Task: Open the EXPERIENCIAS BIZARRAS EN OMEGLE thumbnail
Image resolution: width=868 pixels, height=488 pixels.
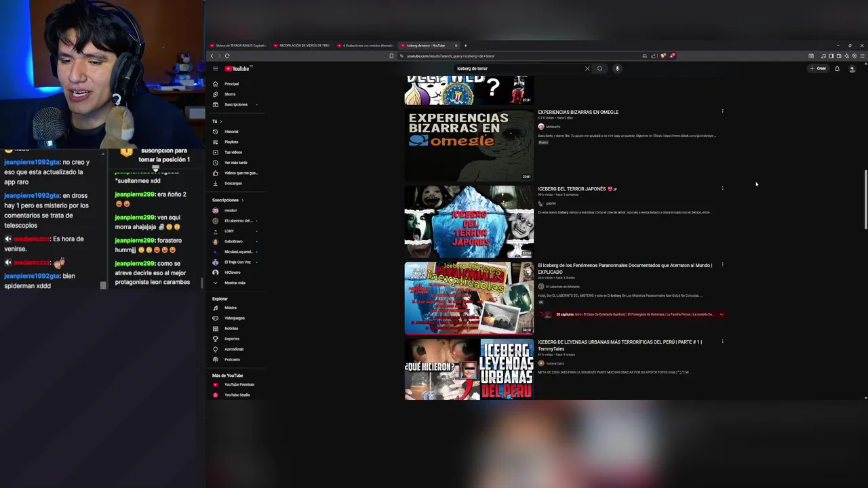Action: tap(469, 145)
